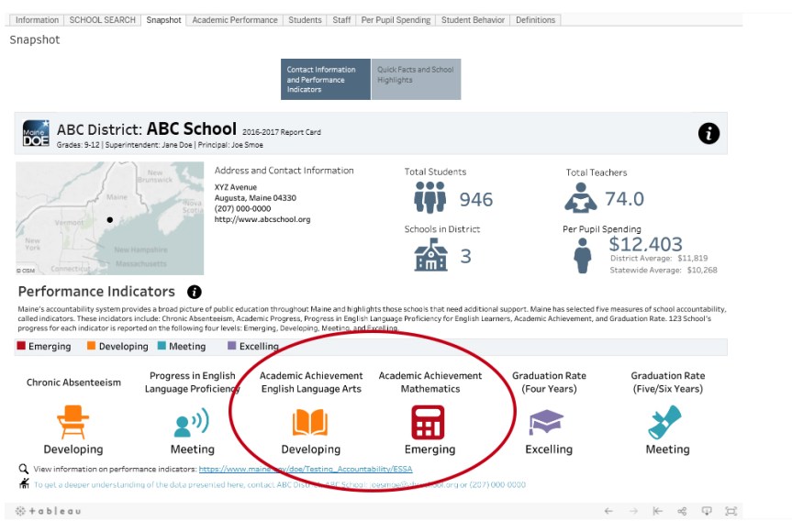Toggle Tableau full screen mode

point(731,511)
